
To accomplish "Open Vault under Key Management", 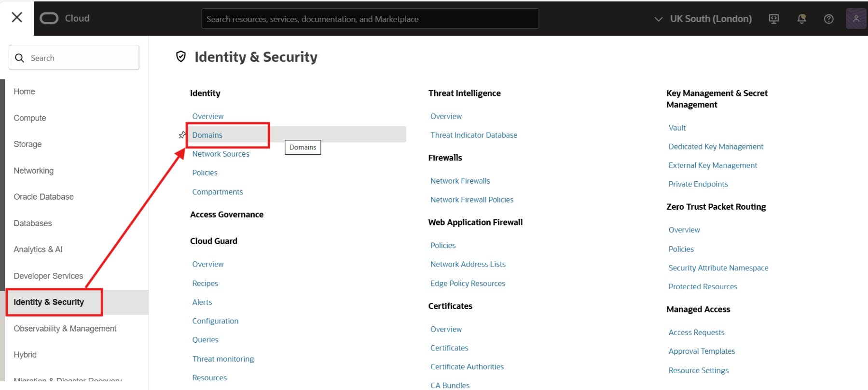I will 677,128.
